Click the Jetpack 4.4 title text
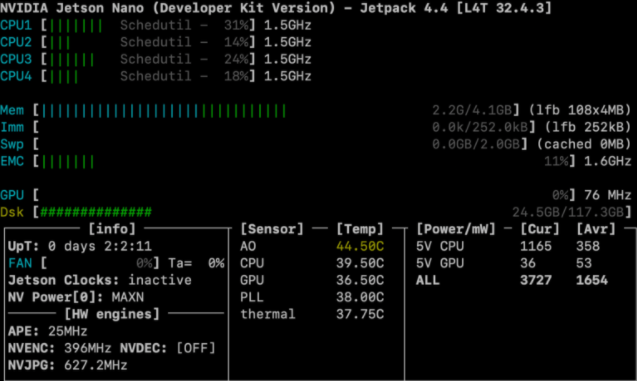 pyautogui.click(x=404, y=8)
